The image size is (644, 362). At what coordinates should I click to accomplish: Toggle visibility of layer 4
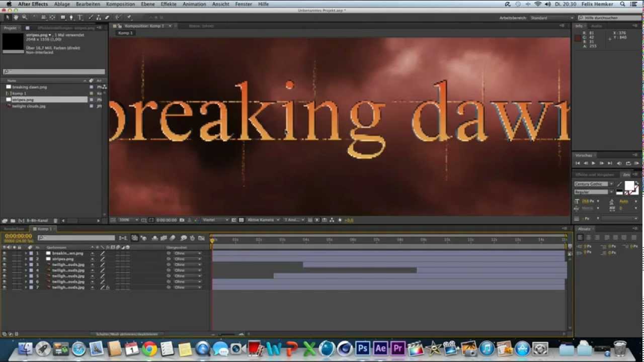(5, 270)
